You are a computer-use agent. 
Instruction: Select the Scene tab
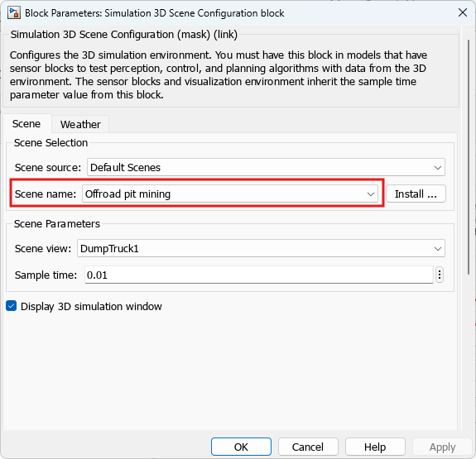26,124
